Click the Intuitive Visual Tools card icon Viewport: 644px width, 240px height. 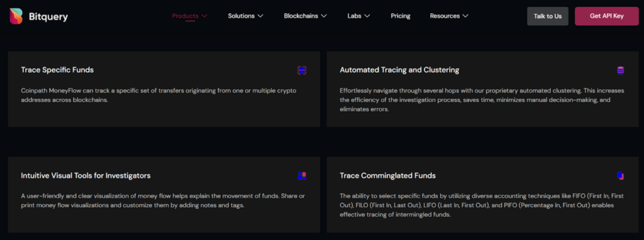302,176
